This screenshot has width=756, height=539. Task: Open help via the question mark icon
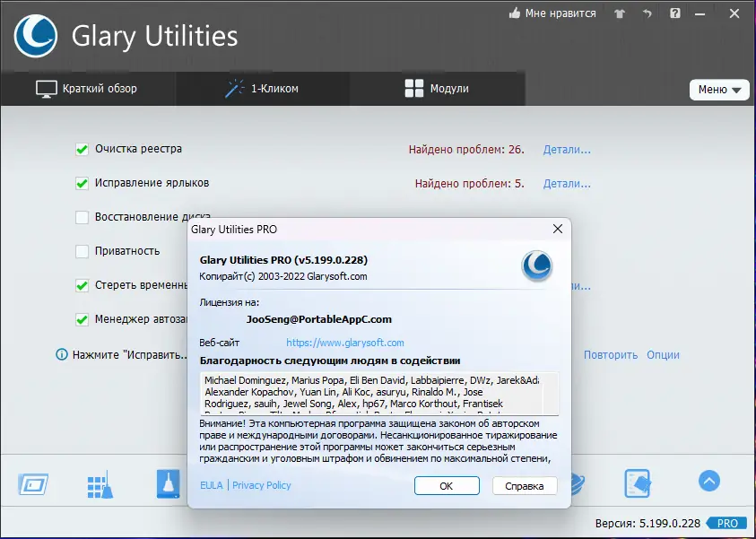pyautogui.click(x=674, y=13)
